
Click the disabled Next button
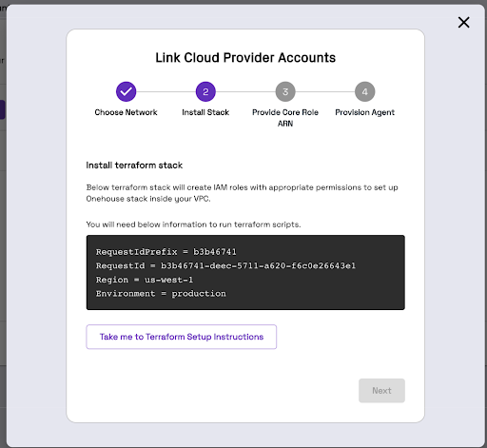[381, 391]
